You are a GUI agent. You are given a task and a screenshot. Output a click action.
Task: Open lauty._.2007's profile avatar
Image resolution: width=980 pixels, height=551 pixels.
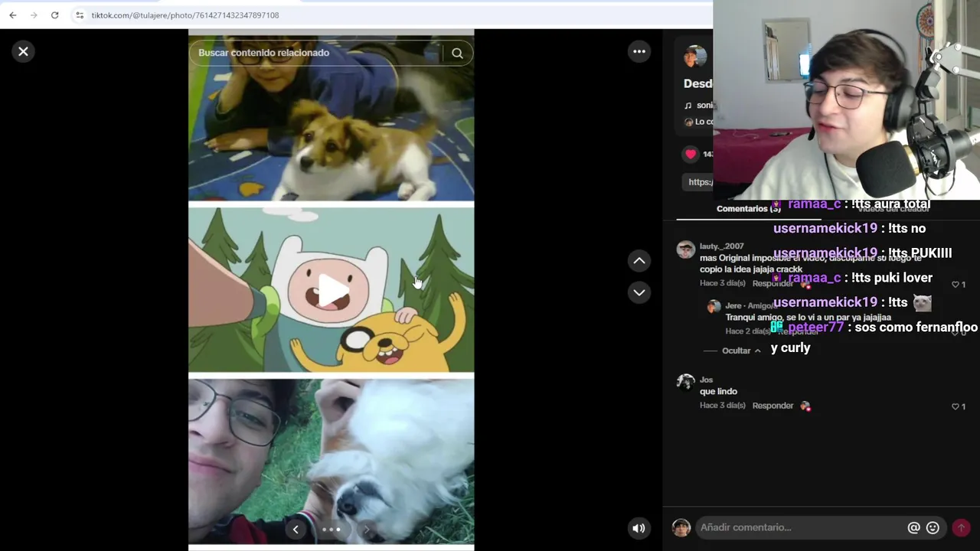point(686,249)
